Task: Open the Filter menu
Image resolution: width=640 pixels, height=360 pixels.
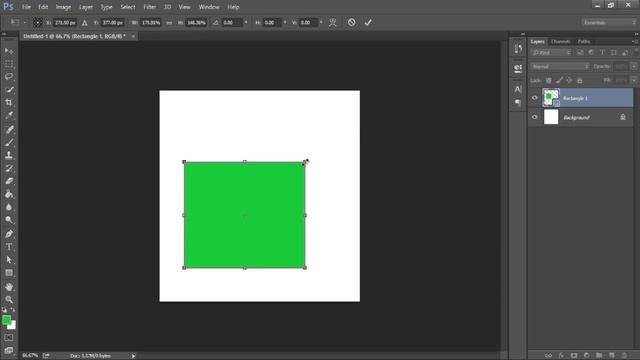Action: [149, 7]
